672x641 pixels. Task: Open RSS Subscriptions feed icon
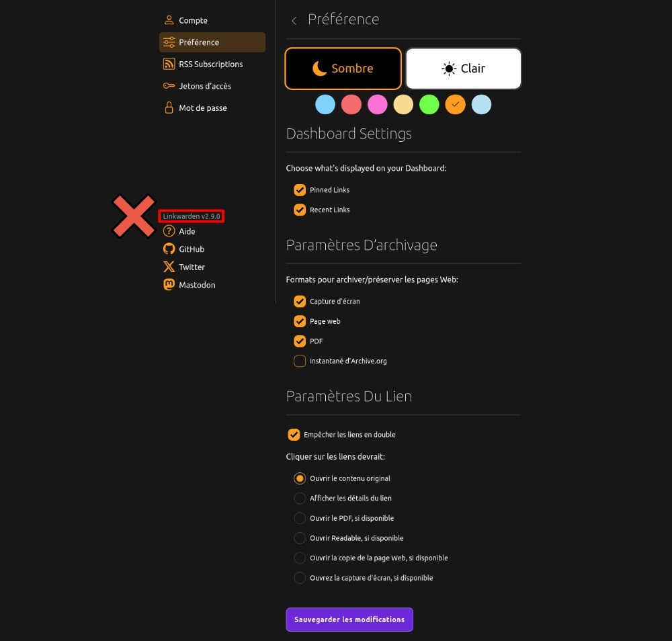point(169,64)
